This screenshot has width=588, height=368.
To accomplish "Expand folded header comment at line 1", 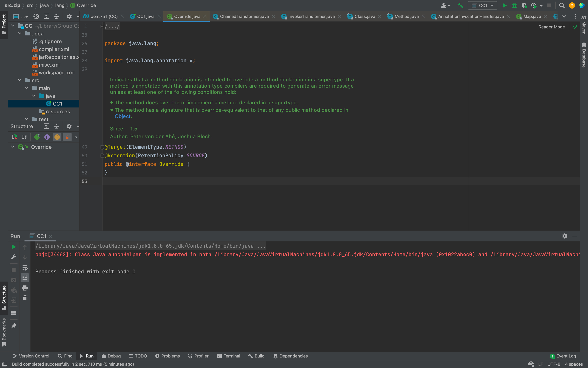I will (x=102, y=26).
